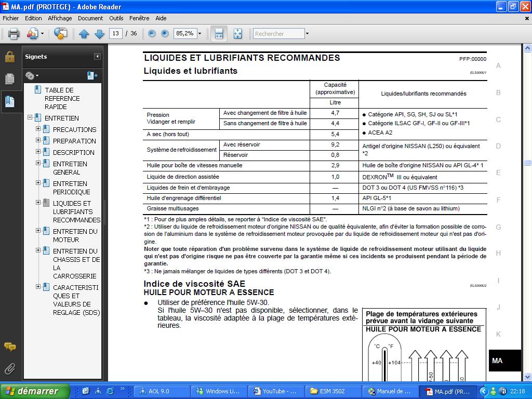532x399 pixels.
Task: Select the ENTRETIEN DU MOTEUR bookmark
Action: pos(75,235)
